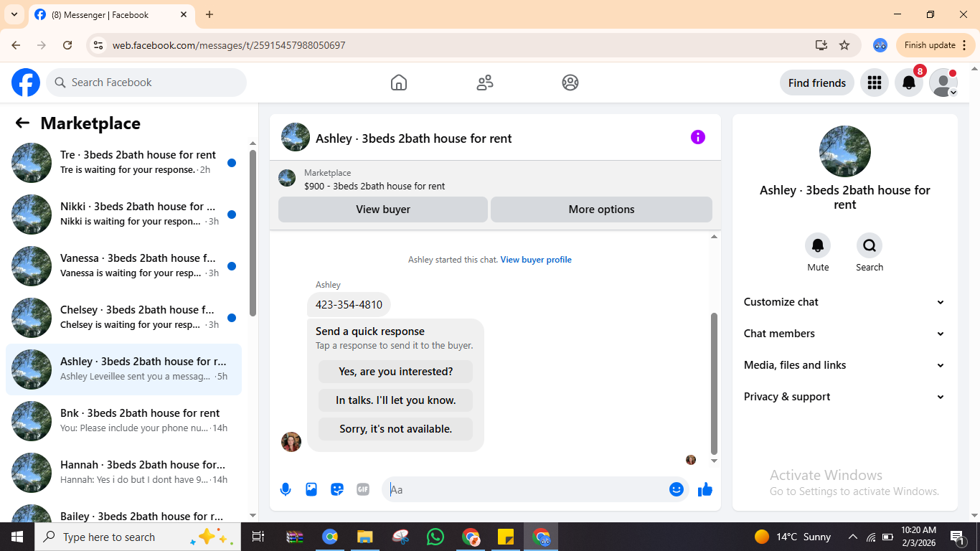Screen dimensions: 980x551
Task: Open Task View on the taskbar
Action: point(258,537)
